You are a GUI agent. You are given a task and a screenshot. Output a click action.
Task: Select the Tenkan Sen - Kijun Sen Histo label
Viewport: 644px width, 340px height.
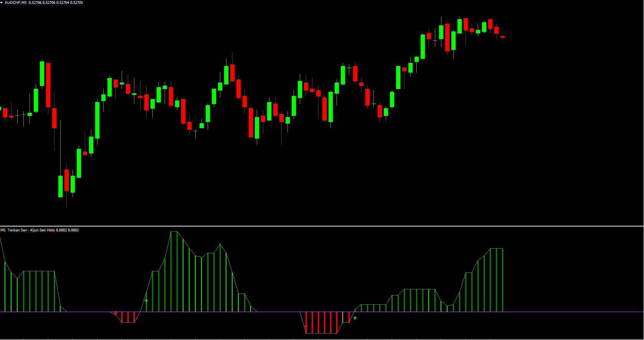(31, 230)
